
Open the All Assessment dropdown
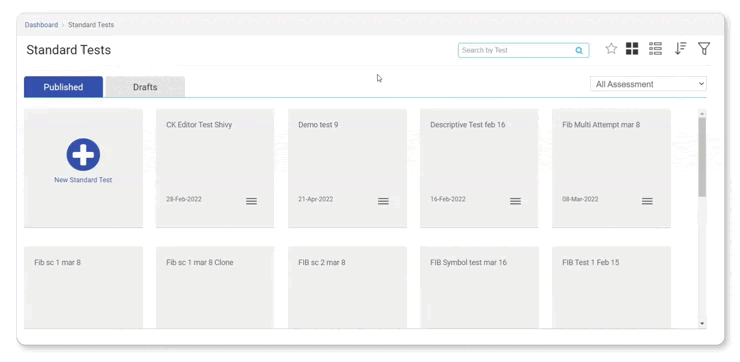(x=648, y=84)
